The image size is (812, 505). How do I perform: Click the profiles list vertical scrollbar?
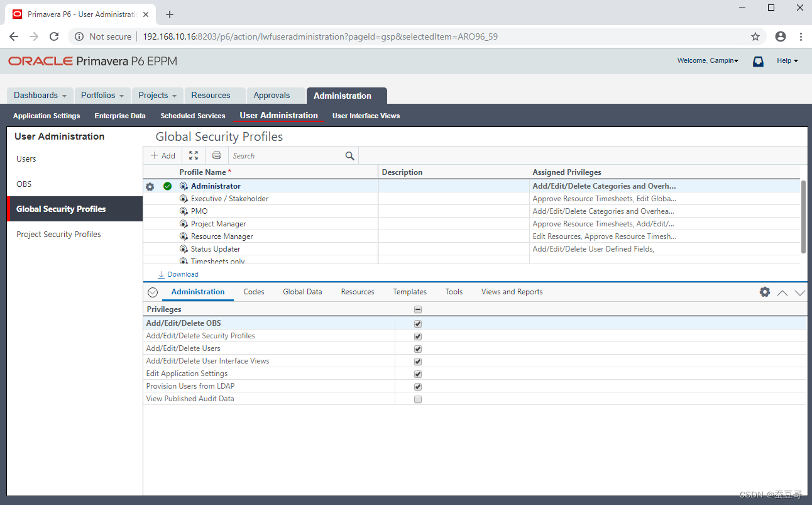click(803, 217)
